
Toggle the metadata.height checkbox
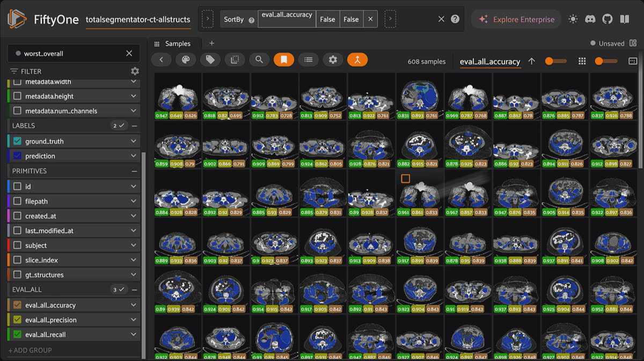[x=17, y=97]
